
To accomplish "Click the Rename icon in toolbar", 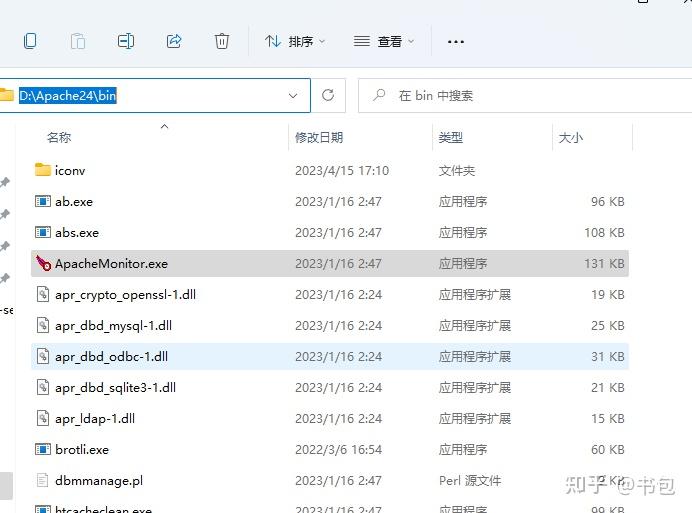I will tap(126, 41).
